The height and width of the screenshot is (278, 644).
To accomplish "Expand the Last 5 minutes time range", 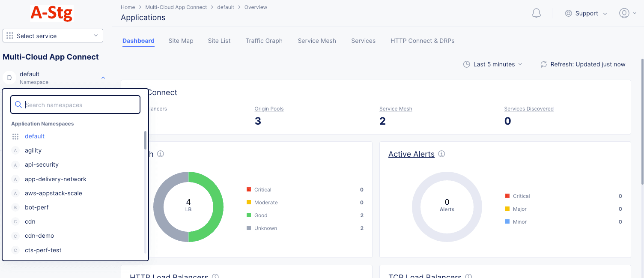I will 492,64.
